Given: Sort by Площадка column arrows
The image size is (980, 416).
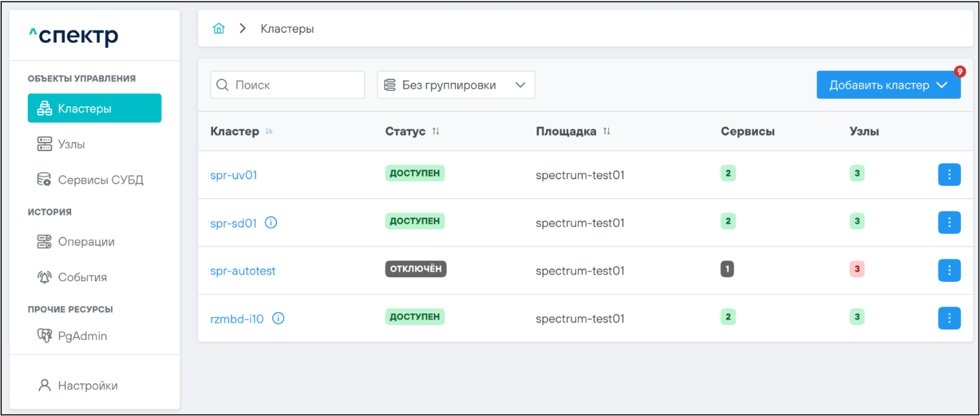Looking at the screenshot, I should tap(606, 132).
